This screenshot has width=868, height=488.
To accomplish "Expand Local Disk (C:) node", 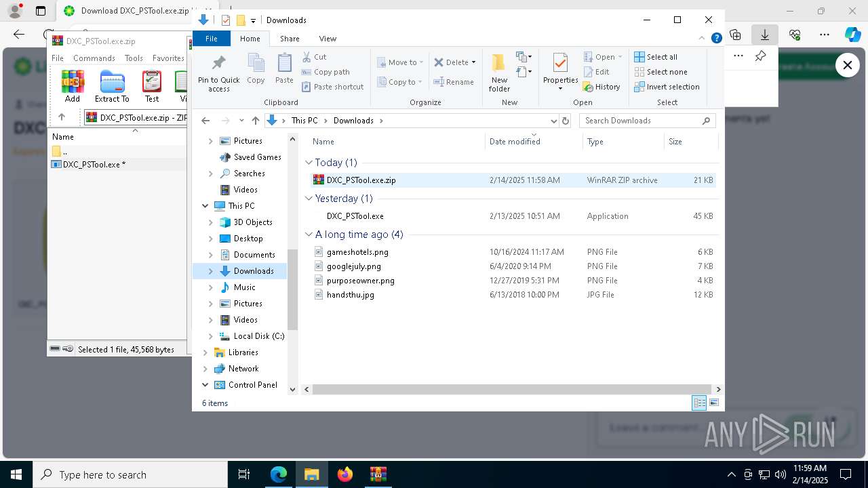I will coord(210,336).
